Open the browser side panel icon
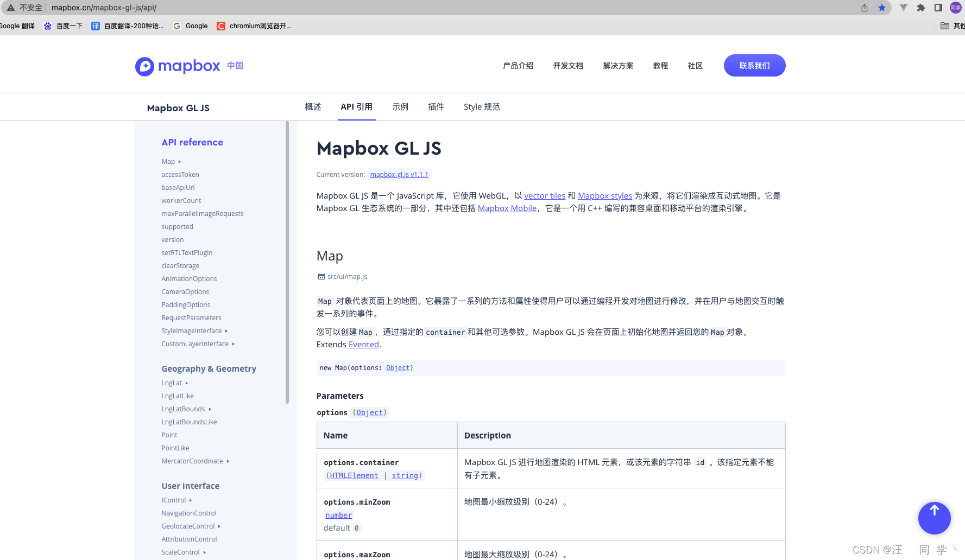The width and height of the screenshot is (965, 560). (x=938, y=8)
